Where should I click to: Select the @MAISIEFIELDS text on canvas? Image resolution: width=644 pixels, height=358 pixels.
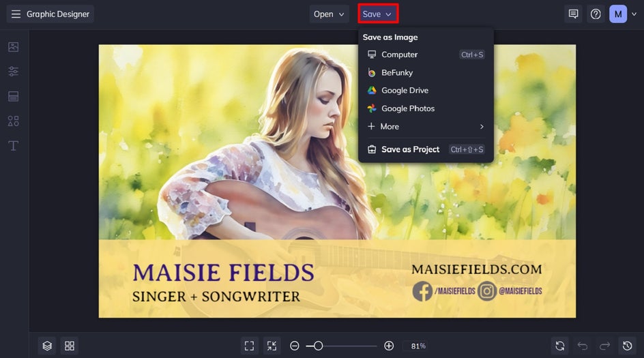[x=521, y=291]
